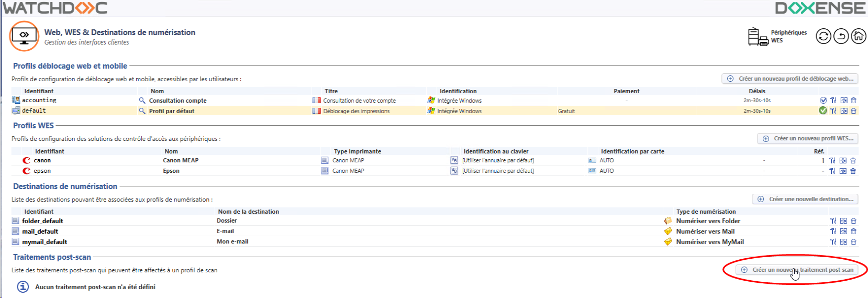
Task: Duplicate the mail_default scan destination
Action: click(843, 231)
